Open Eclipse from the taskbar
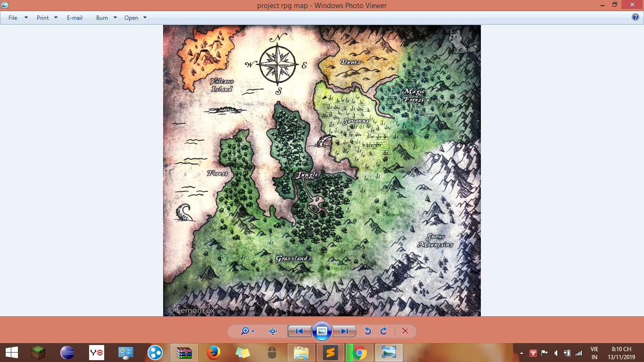Viewport: 644px width, 362px height. point(67,353)
